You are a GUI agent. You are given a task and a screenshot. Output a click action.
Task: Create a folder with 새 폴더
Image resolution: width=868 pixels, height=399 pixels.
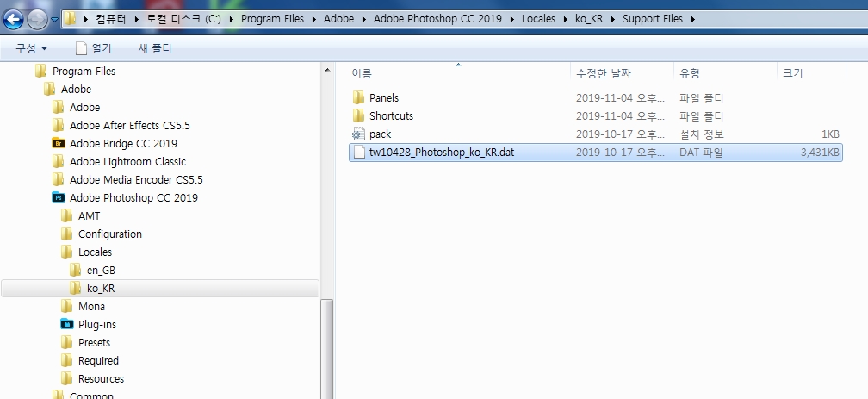click(x=155, y=49)
